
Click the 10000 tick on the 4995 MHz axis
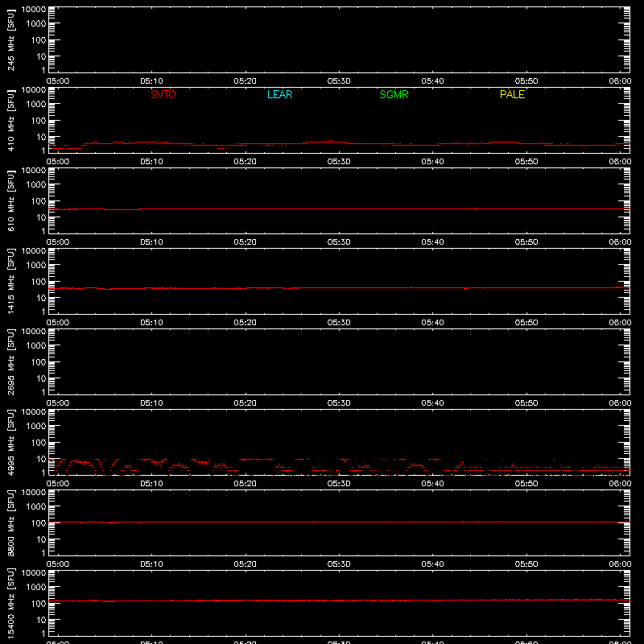click(x=34, y=412)
